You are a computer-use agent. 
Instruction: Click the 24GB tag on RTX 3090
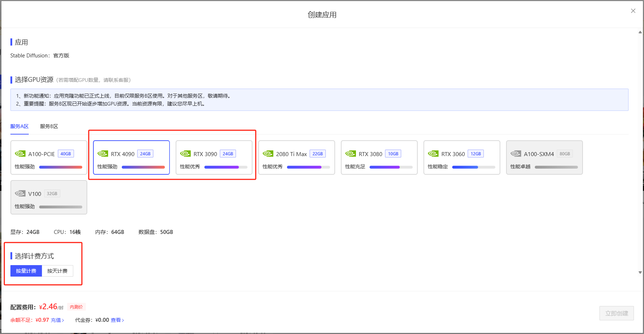click(x=228, y=154)
